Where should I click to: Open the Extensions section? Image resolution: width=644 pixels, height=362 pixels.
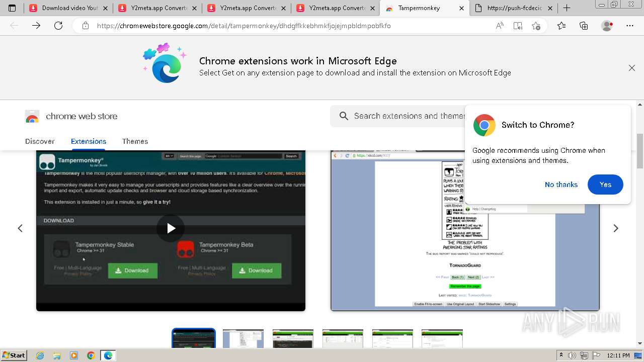click(89, 141)
